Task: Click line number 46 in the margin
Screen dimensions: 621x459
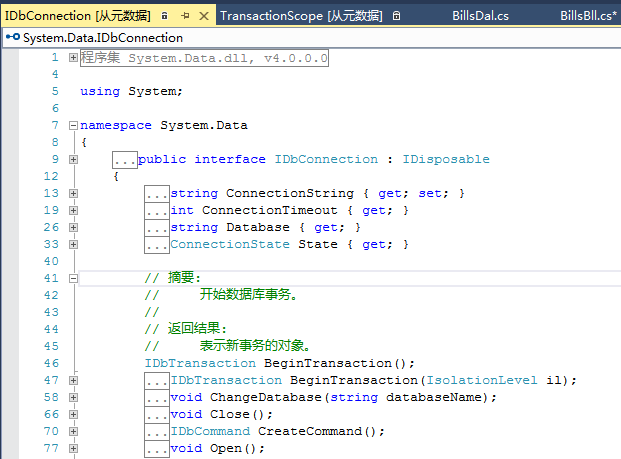Action: tap(51, 363)
